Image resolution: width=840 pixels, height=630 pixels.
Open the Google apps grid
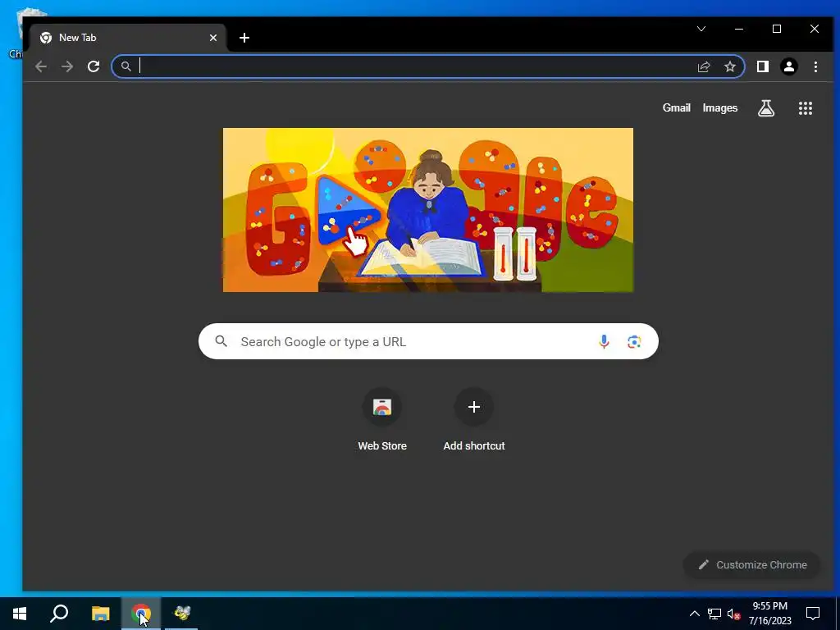806,108
